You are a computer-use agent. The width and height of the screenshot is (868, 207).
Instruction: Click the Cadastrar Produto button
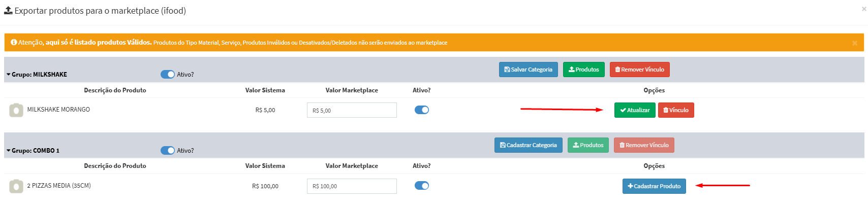(x=654, y=186)
